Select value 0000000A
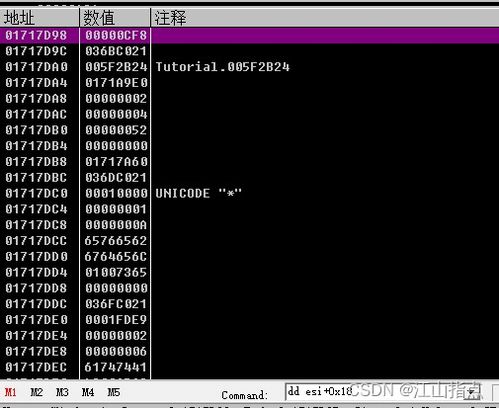 coord(116,225)
